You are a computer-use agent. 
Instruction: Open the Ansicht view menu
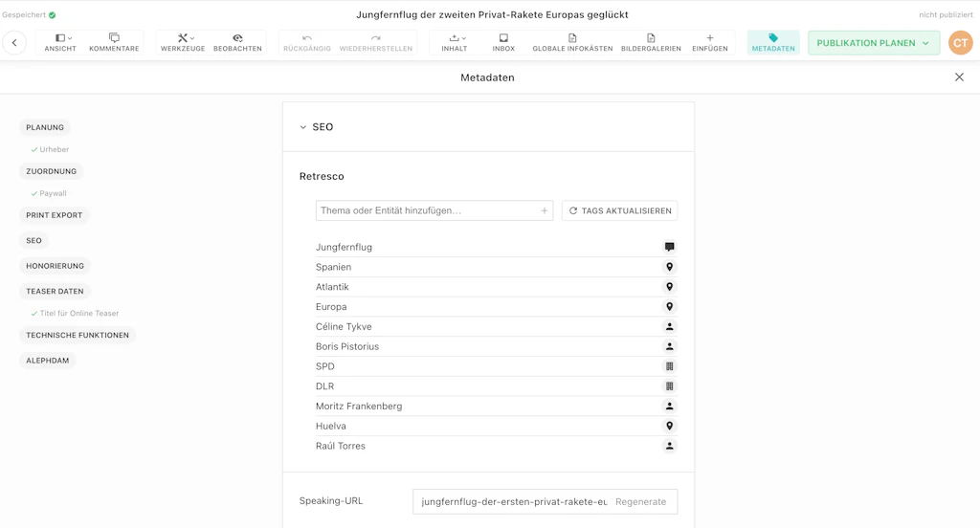click(x=60, y=42)
